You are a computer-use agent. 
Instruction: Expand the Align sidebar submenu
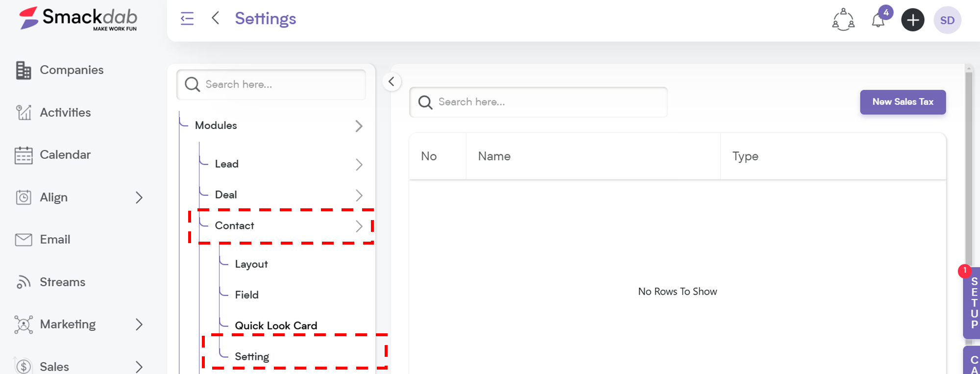(139, 198)
